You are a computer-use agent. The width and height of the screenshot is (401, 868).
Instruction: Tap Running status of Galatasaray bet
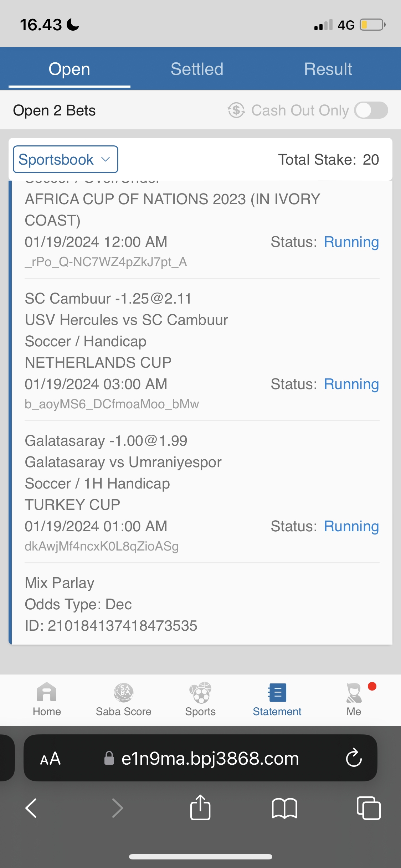click(351, 526)
